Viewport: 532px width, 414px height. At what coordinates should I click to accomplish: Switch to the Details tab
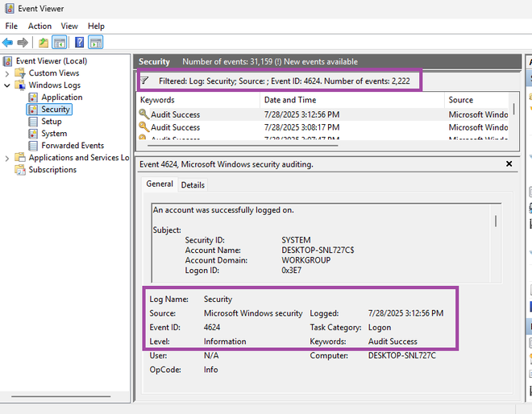point(193,185)
